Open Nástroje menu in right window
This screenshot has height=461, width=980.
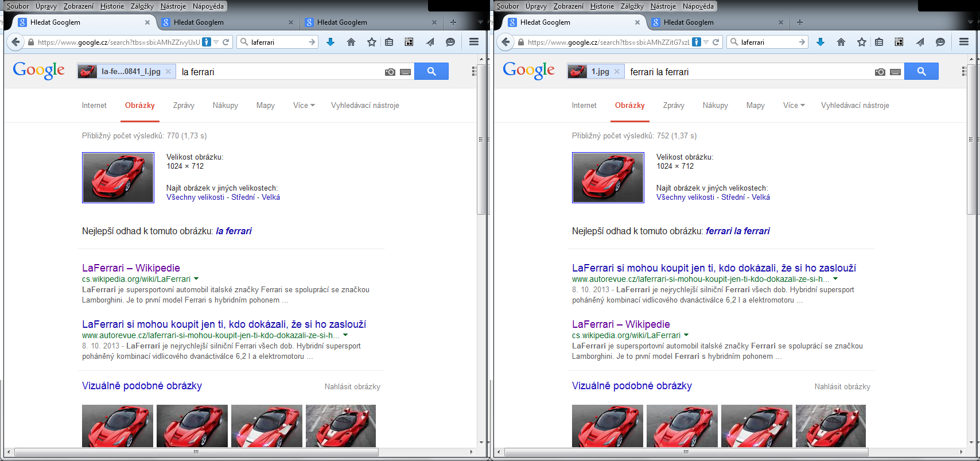[x=663, y=6]
